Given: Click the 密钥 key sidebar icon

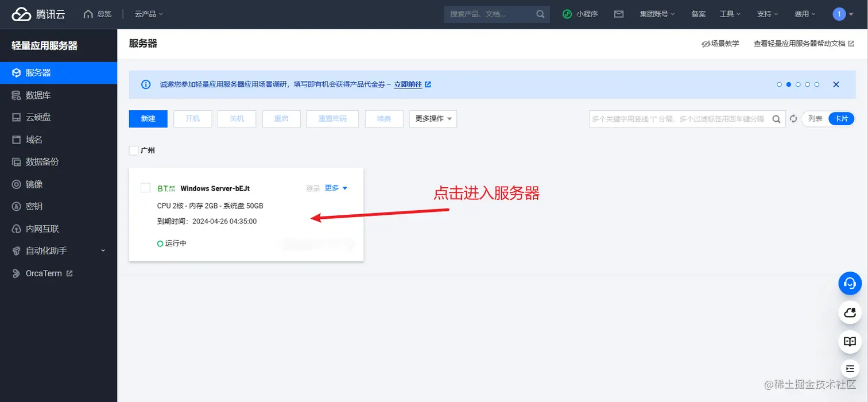Looking at the screenshot, I should (x=16, y=206).
